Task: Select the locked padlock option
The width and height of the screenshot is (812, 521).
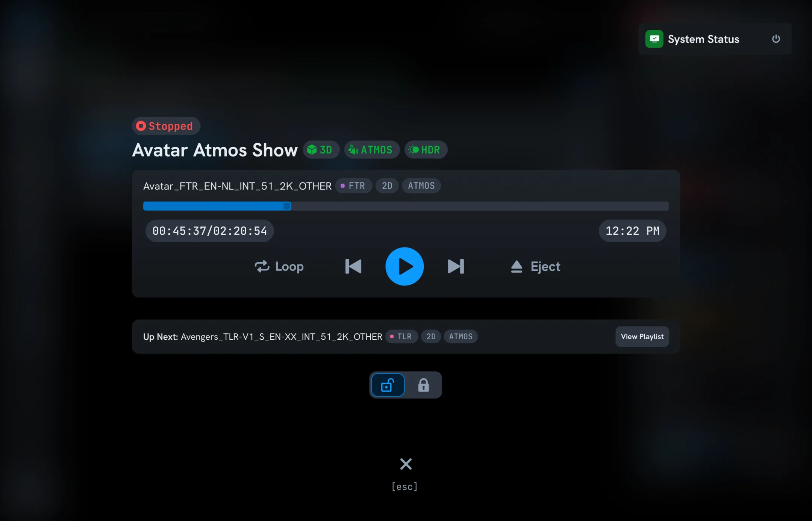Action: click(423, 385)
